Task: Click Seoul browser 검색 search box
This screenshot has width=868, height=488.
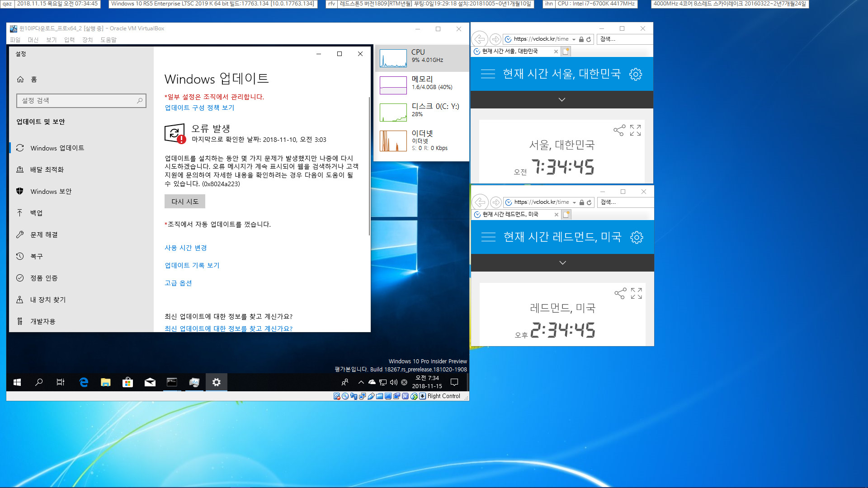Action: click(624, 39)
